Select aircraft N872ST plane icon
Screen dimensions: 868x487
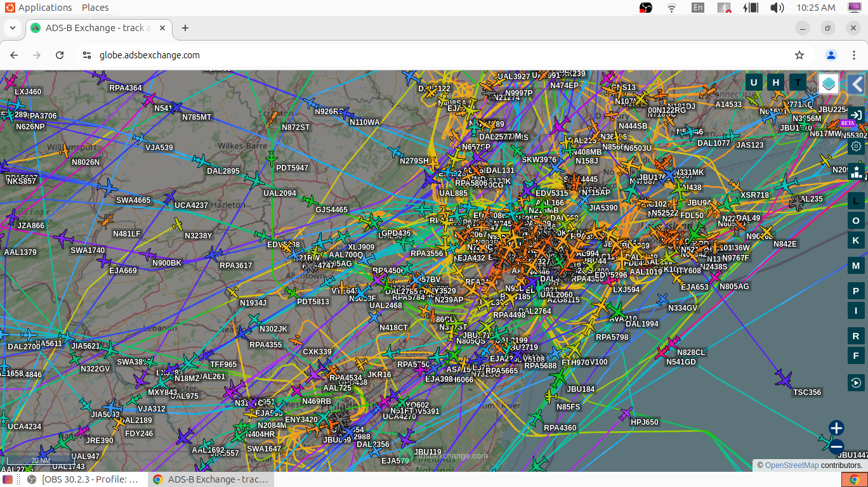pos(273,117)
